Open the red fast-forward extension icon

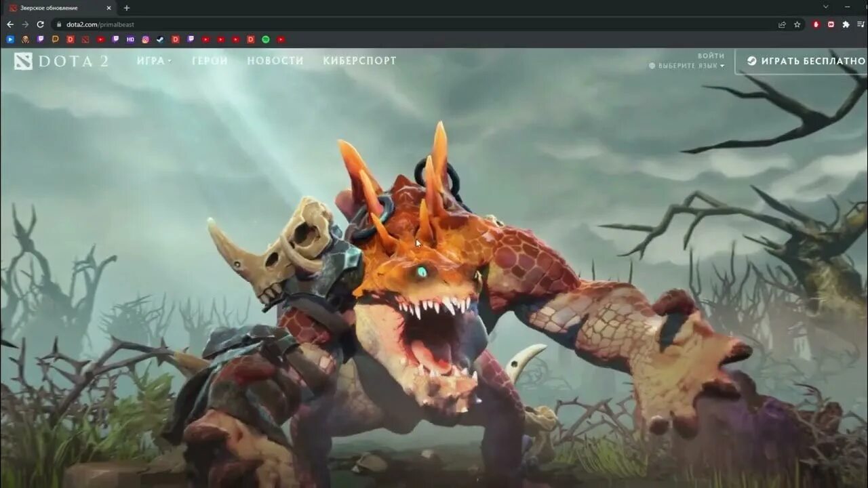click(831, 24)
